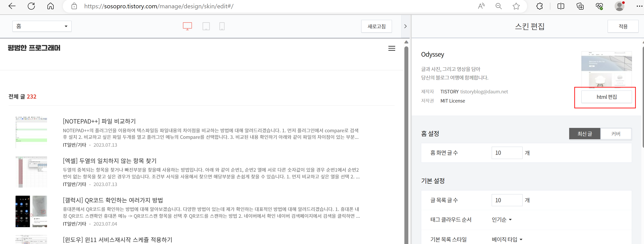Click the 새로고침 refresh button
Viewport: 644px width, 244px height.
(376, 26)
